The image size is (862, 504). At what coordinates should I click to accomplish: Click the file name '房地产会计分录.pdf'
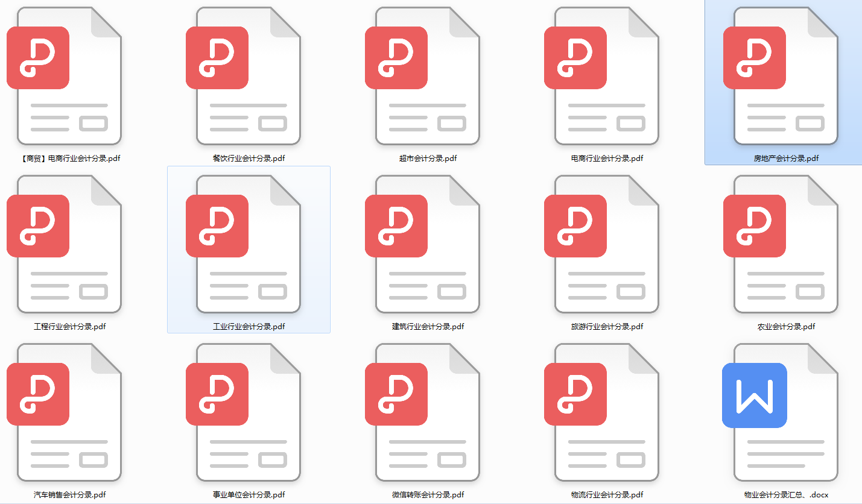click(x=787, y=159)
